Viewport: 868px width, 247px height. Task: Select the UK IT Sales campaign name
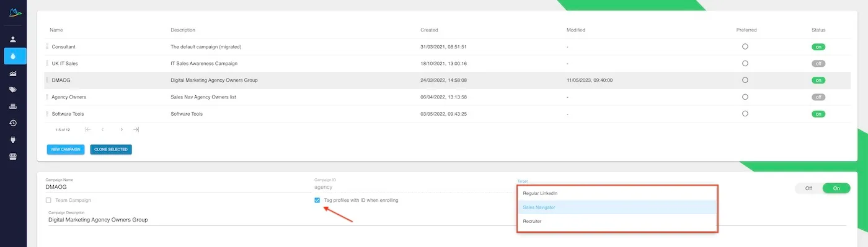click(65, 63)
